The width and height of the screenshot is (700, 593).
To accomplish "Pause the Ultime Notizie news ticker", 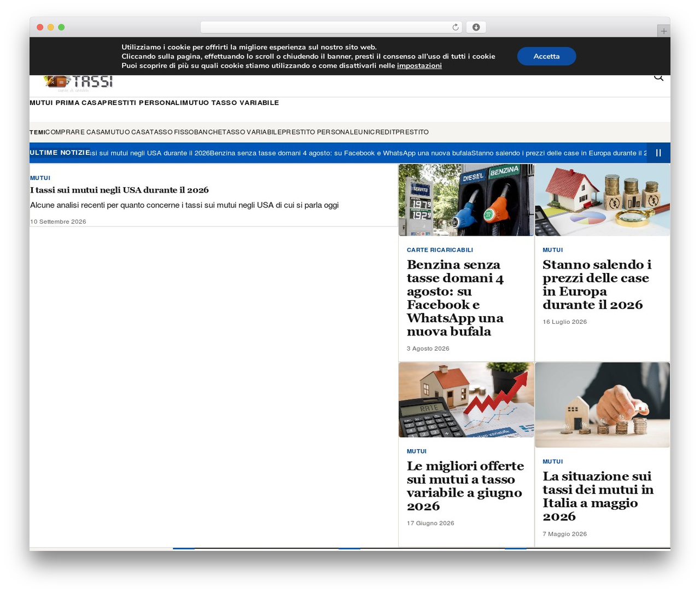I will click(x=658, y=153).
